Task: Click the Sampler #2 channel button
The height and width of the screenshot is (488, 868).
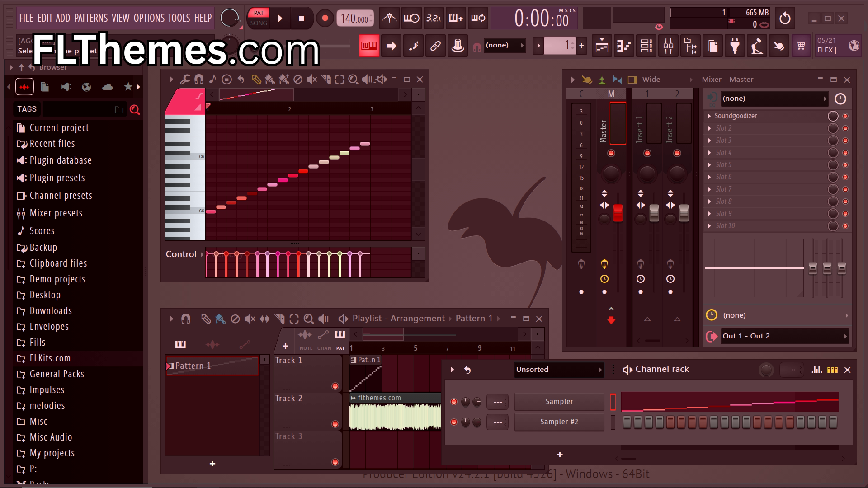Action: [x=559, y=422]
